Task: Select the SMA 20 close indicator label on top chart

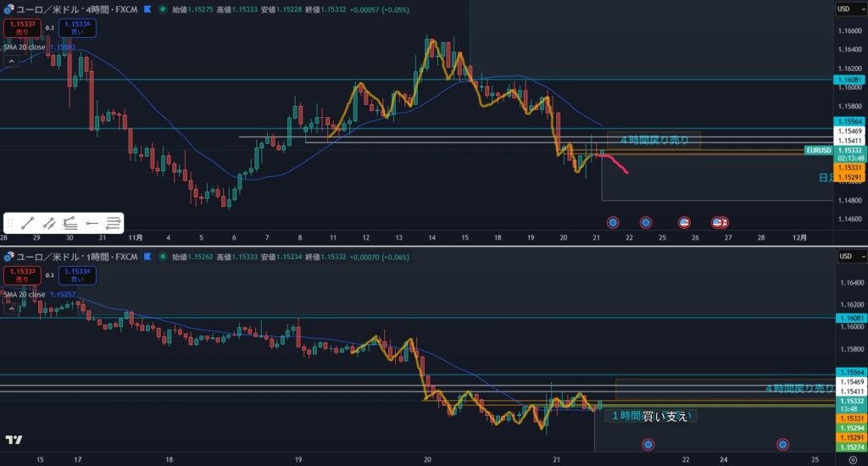Action: tap(24, 47)
